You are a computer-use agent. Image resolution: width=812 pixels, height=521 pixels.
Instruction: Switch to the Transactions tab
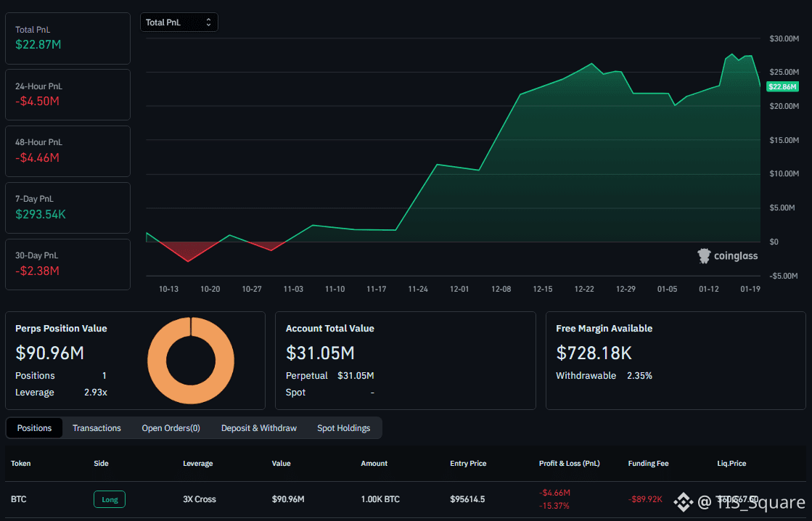[97, 428]
